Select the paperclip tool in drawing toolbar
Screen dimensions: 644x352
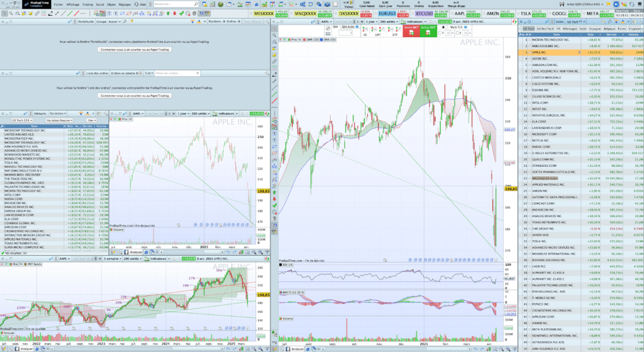pyautogui.click(x=37, y=14)
